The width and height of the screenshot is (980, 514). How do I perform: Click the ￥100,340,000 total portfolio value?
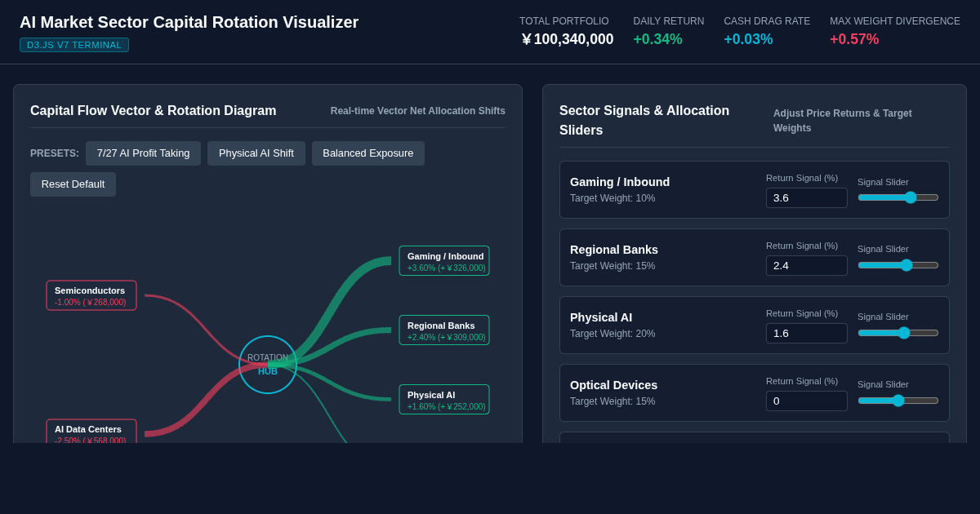click(x=567, y=39)
